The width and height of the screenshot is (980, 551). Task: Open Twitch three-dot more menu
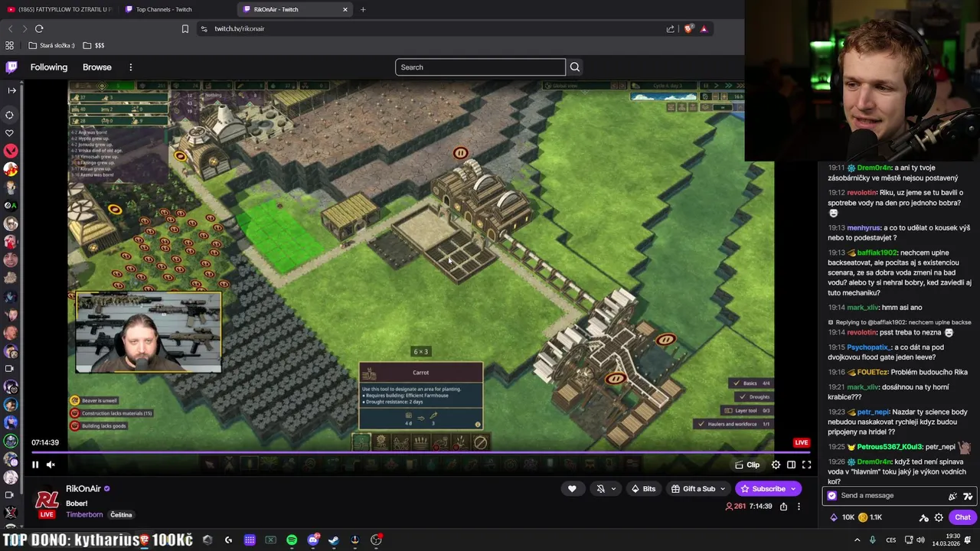coord(131,67)
